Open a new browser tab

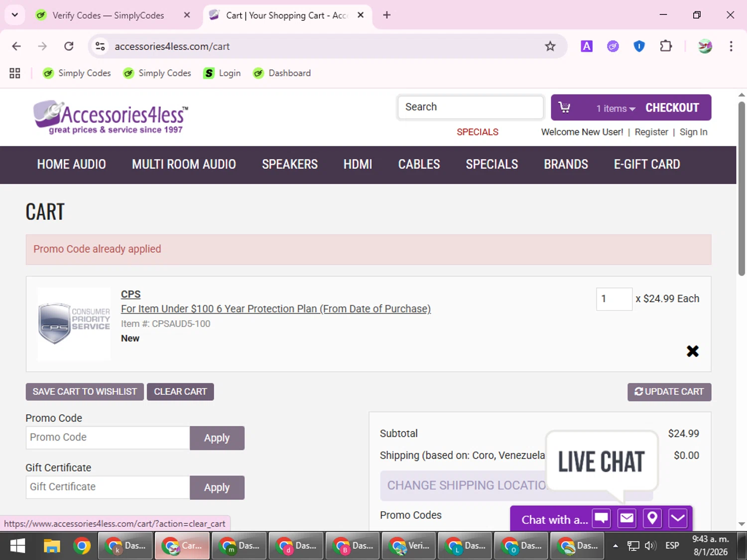[386, 15]
